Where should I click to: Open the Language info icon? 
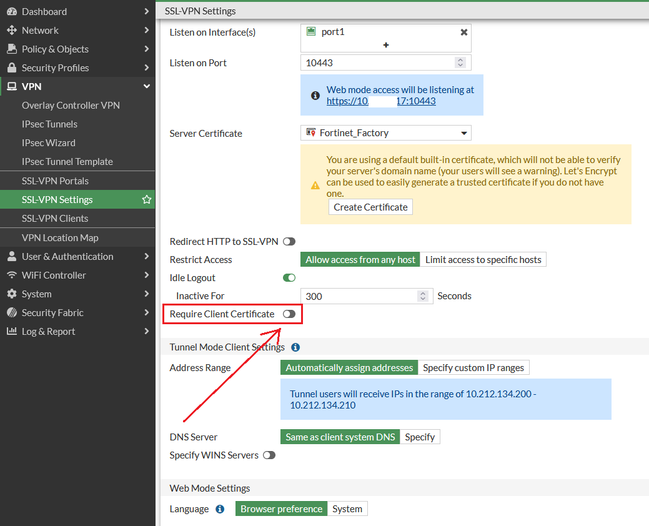220,509
